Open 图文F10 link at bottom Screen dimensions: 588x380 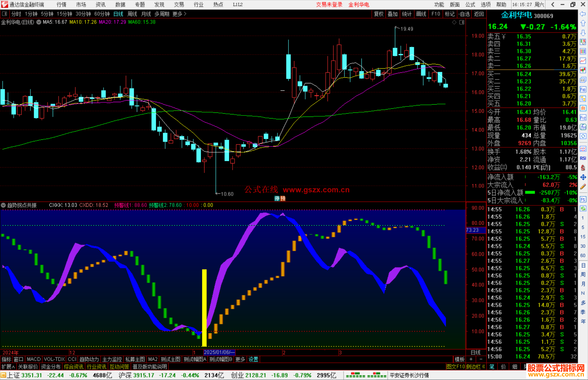tap(455, 367)
